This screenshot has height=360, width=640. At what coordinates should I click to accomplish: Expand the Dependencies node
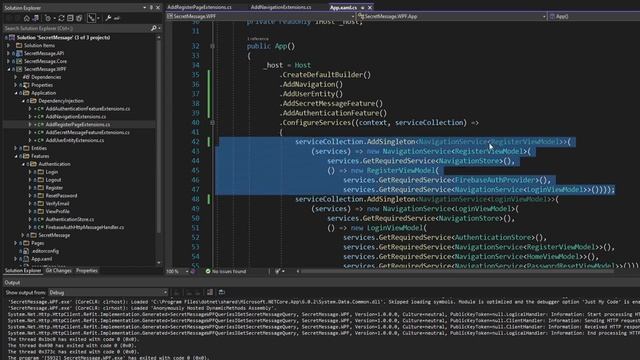16,77
